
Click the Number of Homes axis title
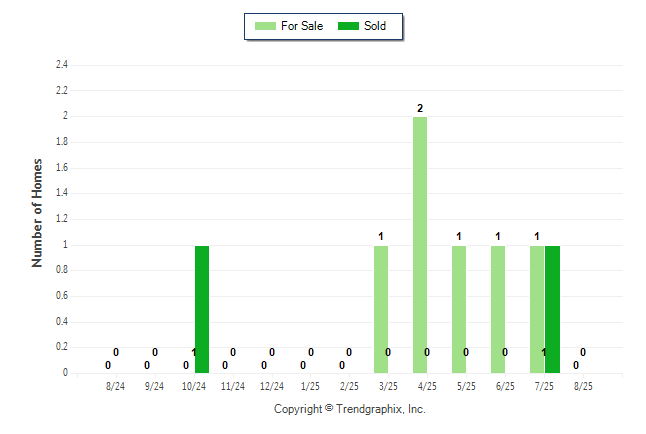click(37, 213)
